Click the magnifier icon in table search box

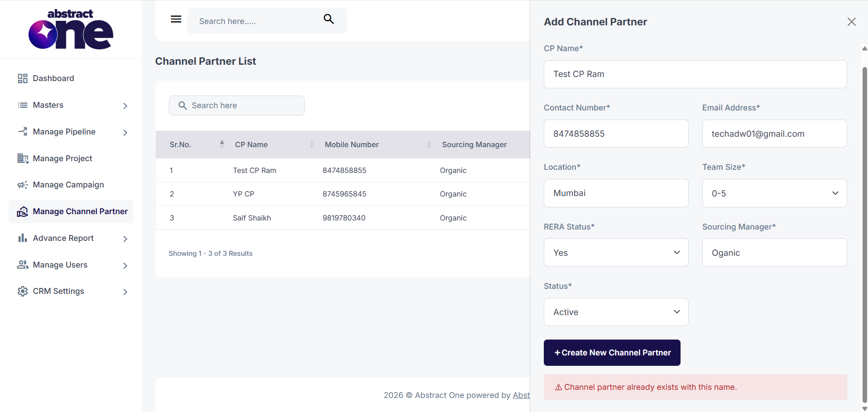pyautogui.click(x=182, y=105)
